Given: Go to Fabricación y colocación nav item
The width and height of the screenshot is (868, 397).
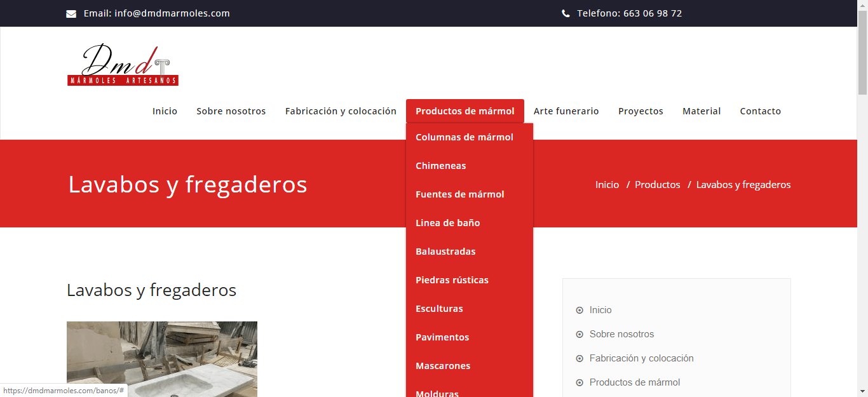Looking at the screenshot, I should point(341,111).
